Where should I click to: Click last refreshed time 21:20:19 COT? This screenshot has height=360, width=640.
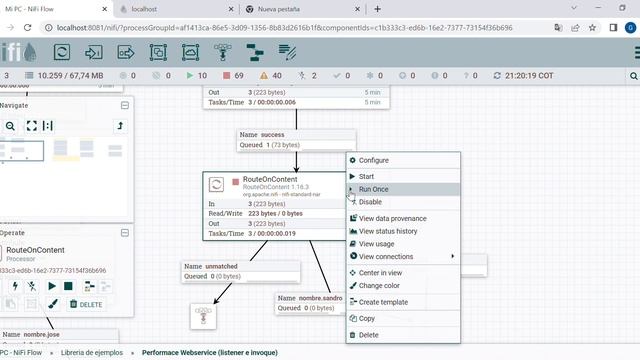(x=529, y=76)
